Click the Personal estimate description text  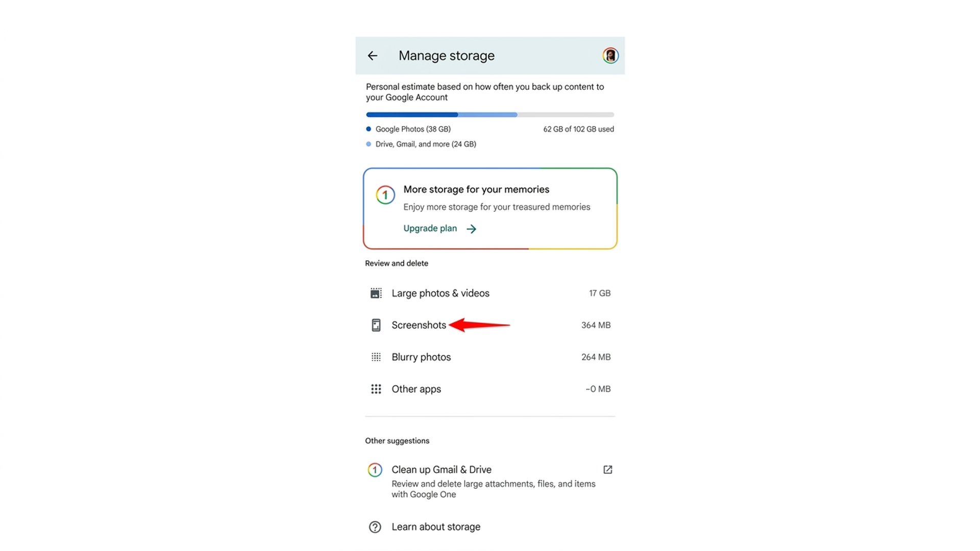point(485,92)
